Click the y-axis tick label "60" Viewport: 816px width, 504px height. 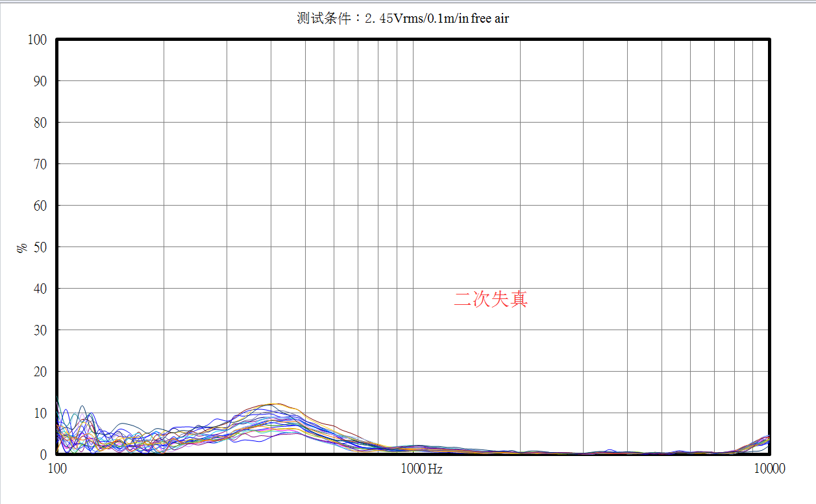click(40, 206)
